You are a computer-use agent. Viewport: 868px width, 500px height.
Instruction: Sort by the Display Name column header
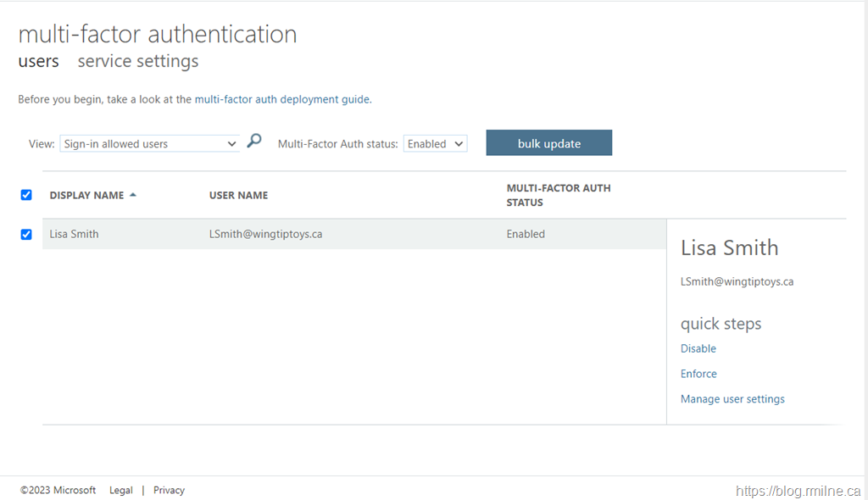(86, 195)
